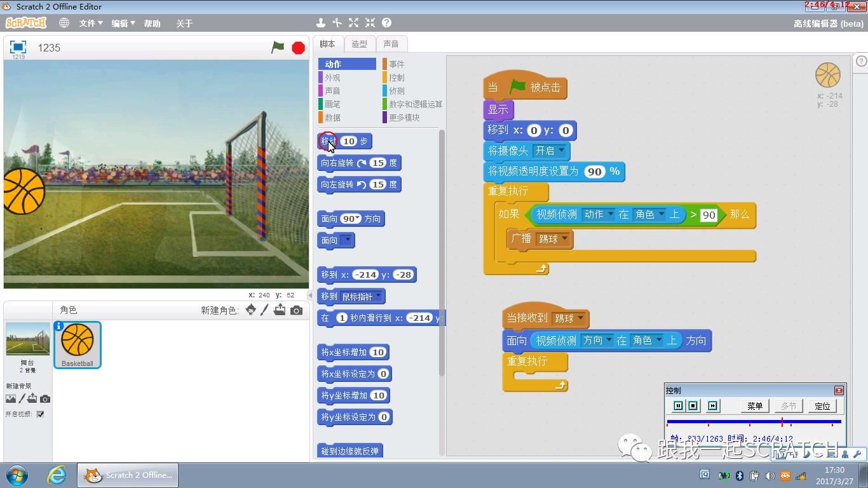Select the scissors delete tool
868x488 pixels.
337,23
